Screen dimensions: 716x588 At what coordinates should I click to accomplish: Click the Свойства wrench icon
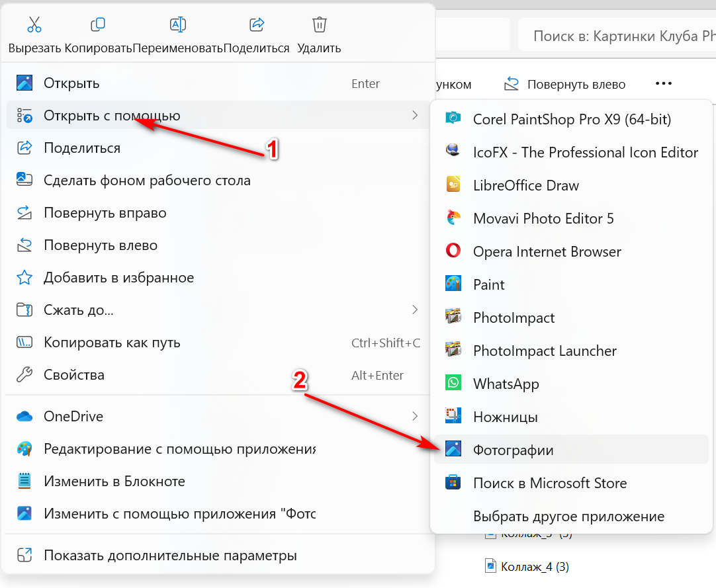pos(24,374)
